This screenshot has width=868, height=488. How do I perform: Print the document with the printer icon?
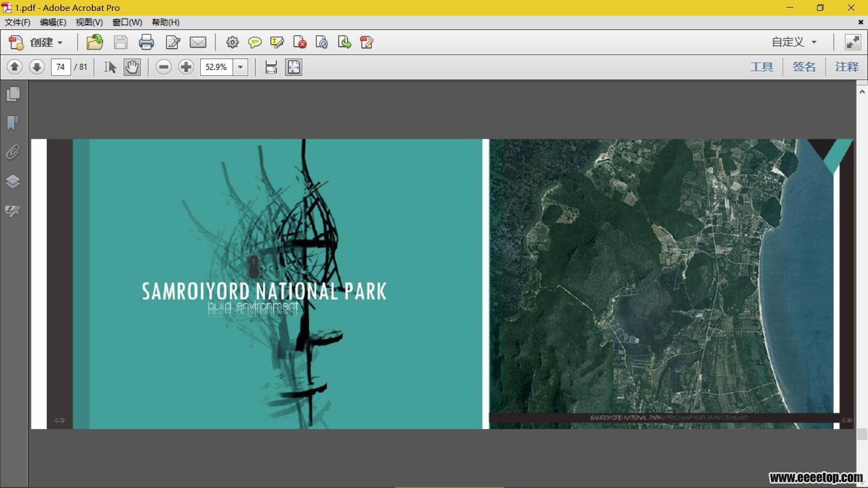click(146, 42)
